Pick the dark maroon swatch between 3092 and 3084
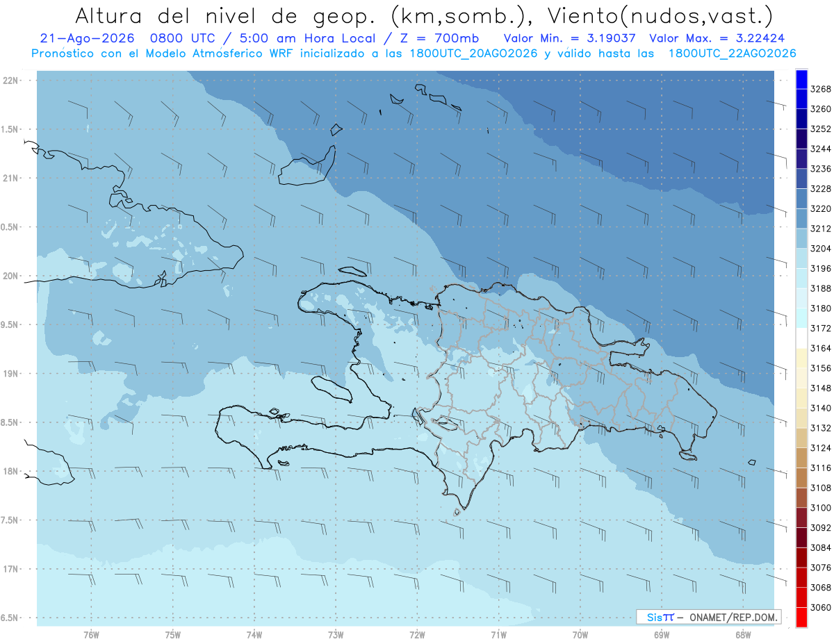 tap(801, 537)
